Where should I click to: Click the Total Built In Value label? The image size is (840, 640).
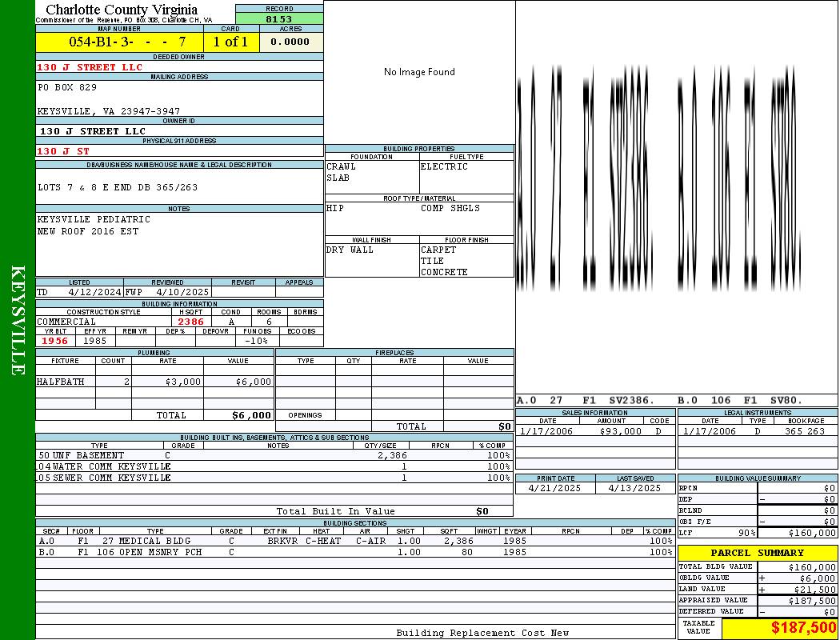335,511
